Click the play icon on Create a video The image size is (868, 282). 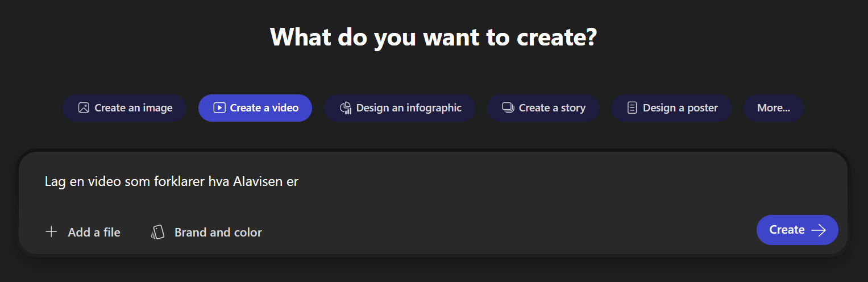tap(219, 108)
